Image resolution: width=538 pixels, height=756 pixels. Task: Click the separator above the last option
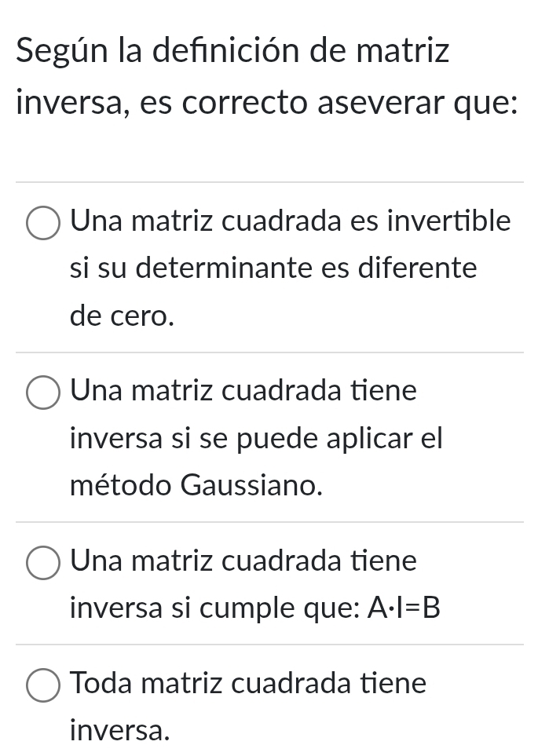click(269, 645)
